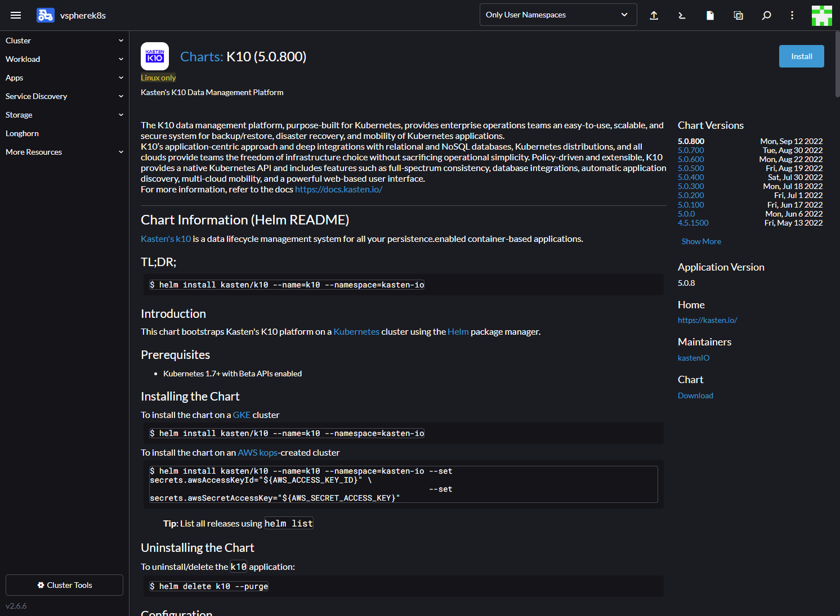Click the Download chart link
The height and width of the screenshot is (616, 840).
[695, 395]
